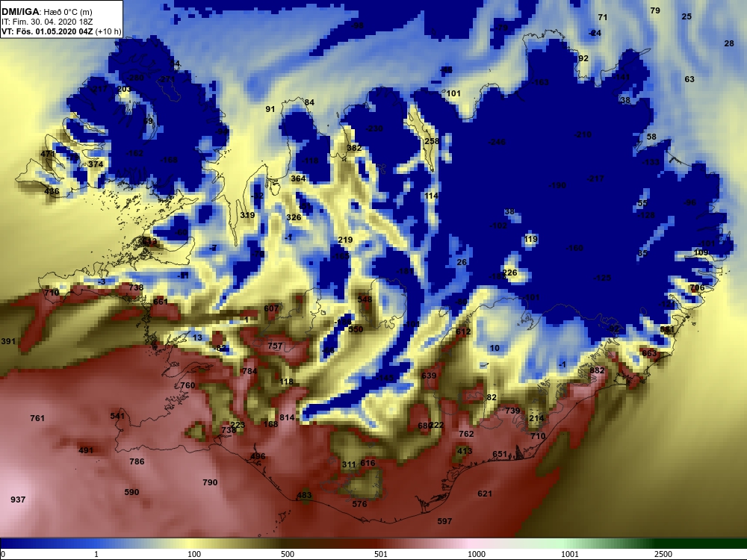Click the map value 374
The height and width of the screenshot is (560, 747).
pyautogui.click(x=96, y=164)
